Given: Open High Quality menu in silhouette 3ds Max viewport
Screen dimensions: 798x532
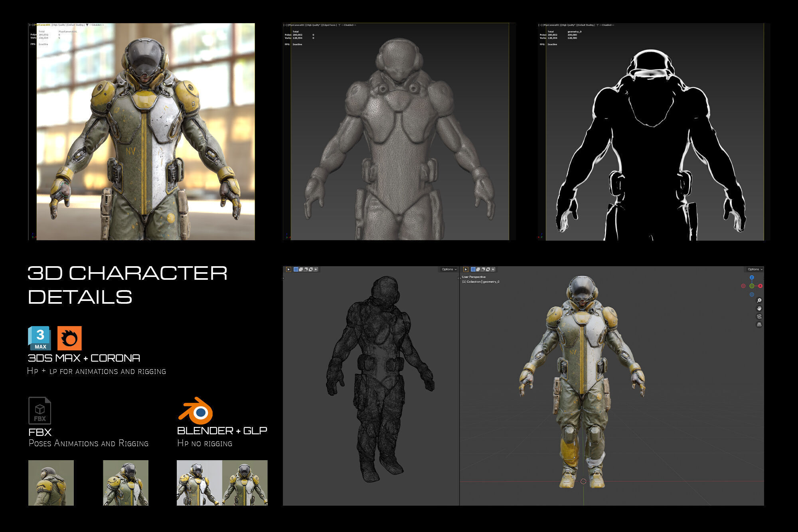Looking at the screenshot, I should point(569,25).
